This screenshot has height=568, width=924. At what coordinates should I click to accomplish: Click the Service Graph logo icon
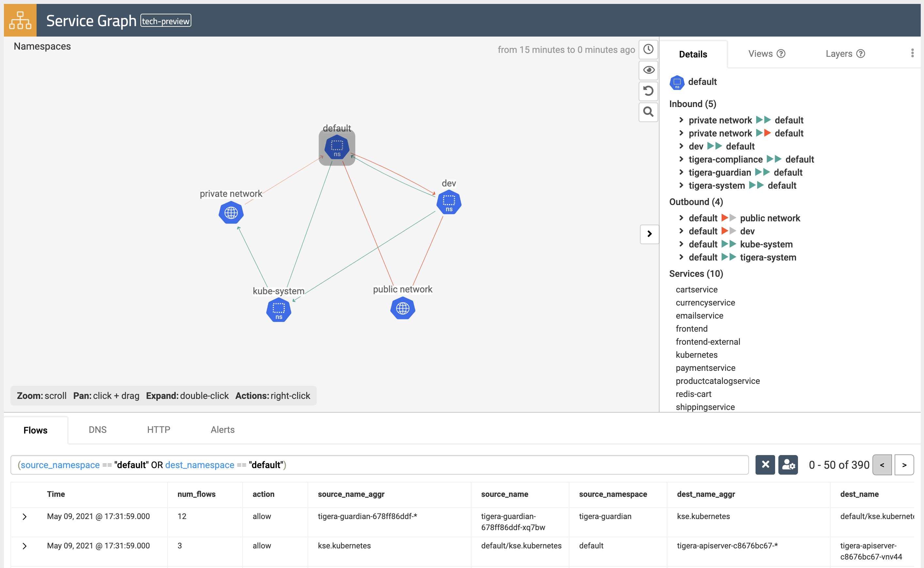20,20
